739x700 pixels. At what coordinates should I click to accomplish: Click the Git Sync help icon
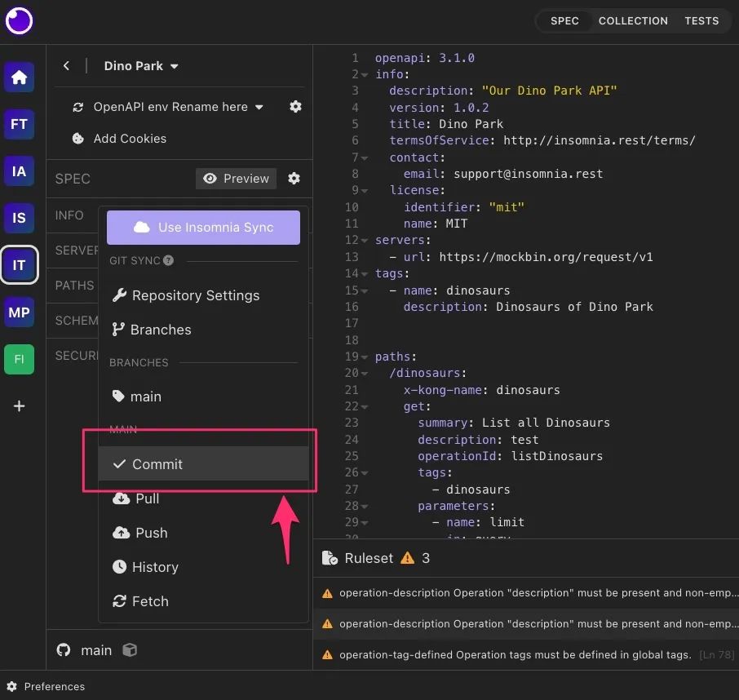point(168,261)
